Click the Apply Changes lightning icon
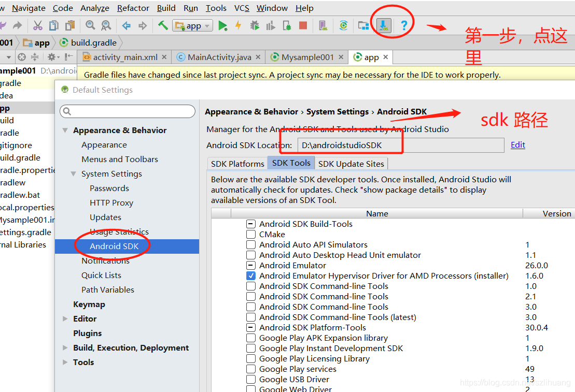Image resolution: width=575 pixels, height=392 pixels. click(x=239, y=26)
